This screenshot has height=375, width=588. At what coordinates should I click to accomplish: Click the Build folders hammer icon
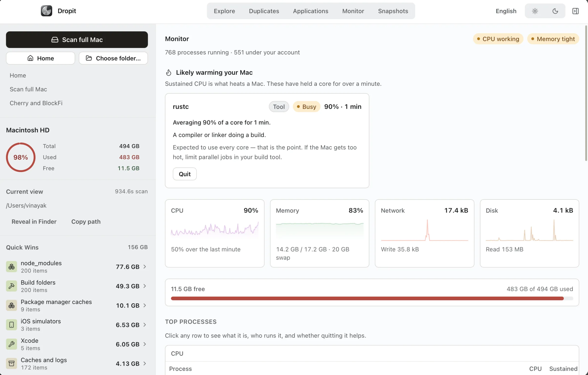click(12, 286)
